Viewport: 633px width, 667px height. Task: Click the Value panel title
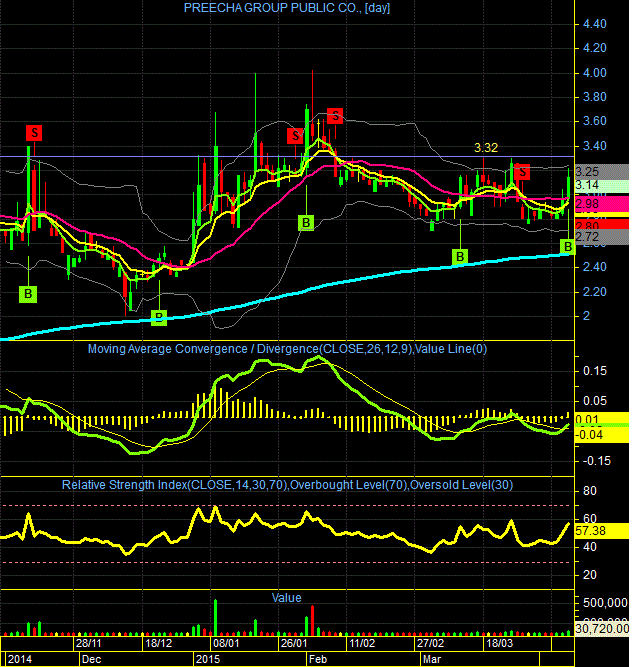click(x=286, y=598)
